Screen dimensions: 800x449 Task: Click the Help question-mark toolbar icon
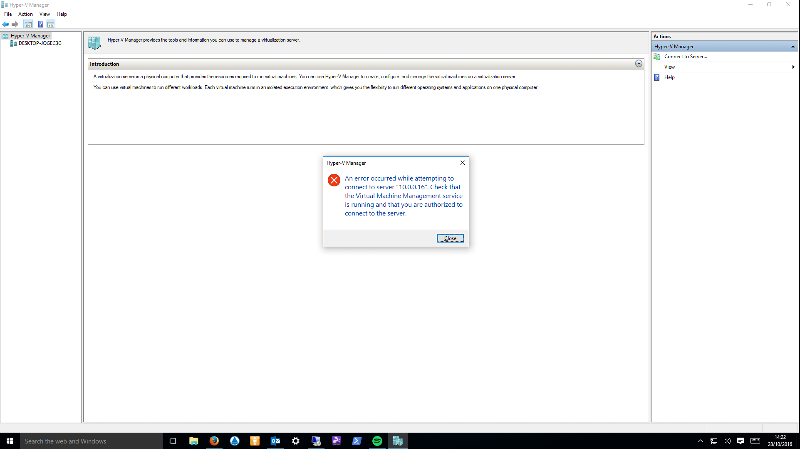[40, 24]
